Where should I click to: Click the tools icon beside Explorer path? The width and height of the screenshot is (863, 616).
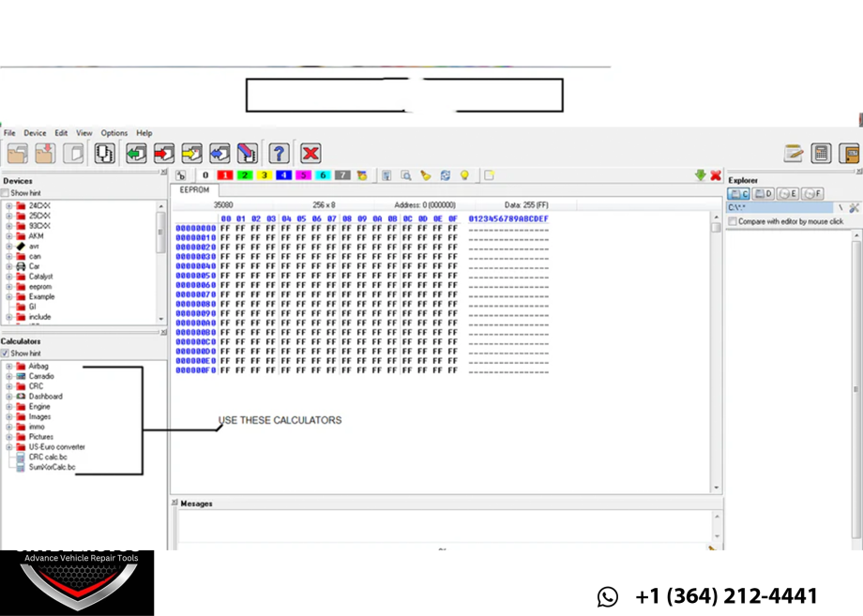[854, 208]
